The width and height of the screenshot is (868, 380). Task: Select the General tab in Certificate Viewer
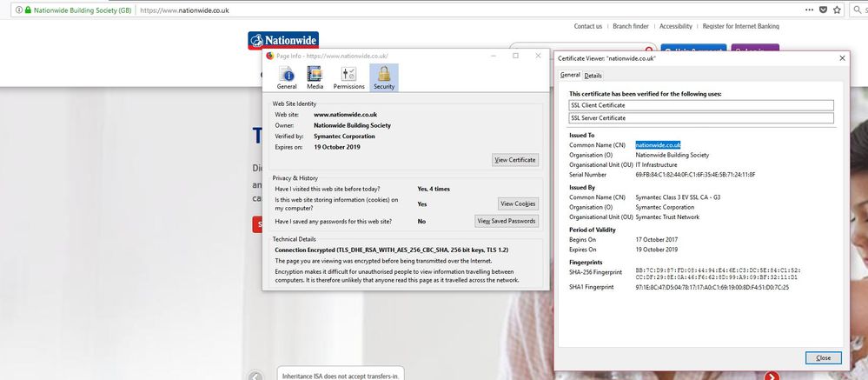[570, 76]
